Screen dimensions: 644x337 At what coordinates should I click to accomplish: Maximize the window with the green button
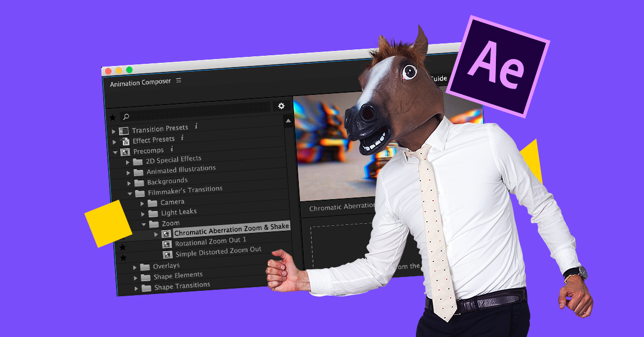point(129,70)
